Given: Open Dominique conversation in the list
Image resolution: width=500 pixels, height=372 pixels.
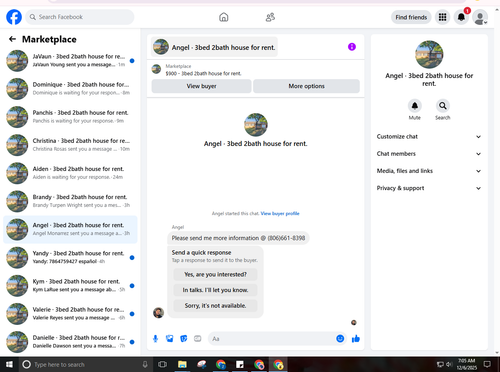Looking at the screenshot, I should 70,89.
